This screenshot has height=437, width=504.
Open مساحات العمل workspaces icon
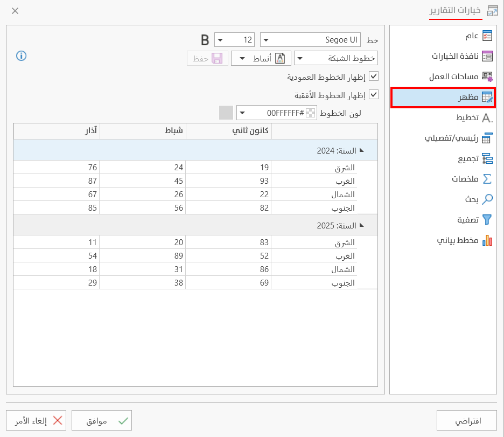click(487, 77)
